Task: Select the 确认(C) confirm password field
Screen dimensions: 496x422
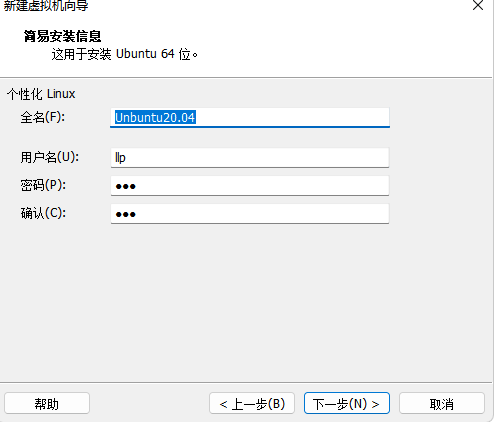Action: tap(250, 214)
